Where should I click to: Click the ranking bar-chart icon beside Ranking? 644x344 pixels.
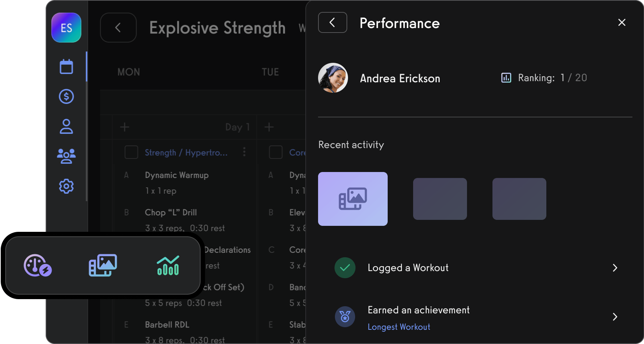pyautogui.click(x=506, y=77)
